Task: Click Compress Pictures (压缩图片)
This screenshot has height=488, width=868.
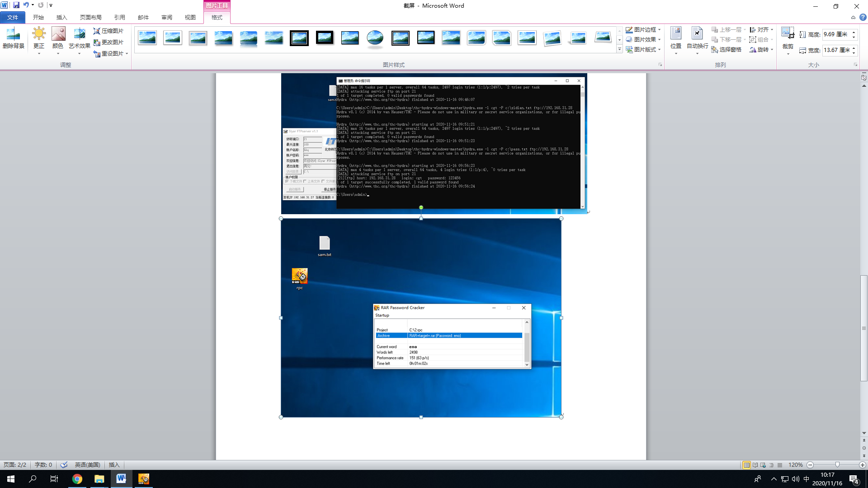Action: 108,31
